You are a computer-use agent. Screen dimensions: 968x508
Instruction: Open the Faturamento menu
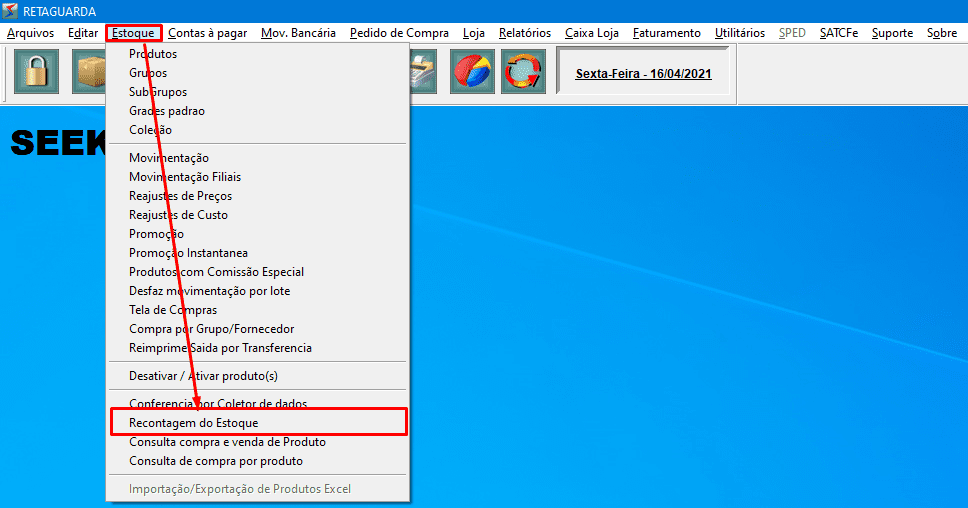click(667, 33)
